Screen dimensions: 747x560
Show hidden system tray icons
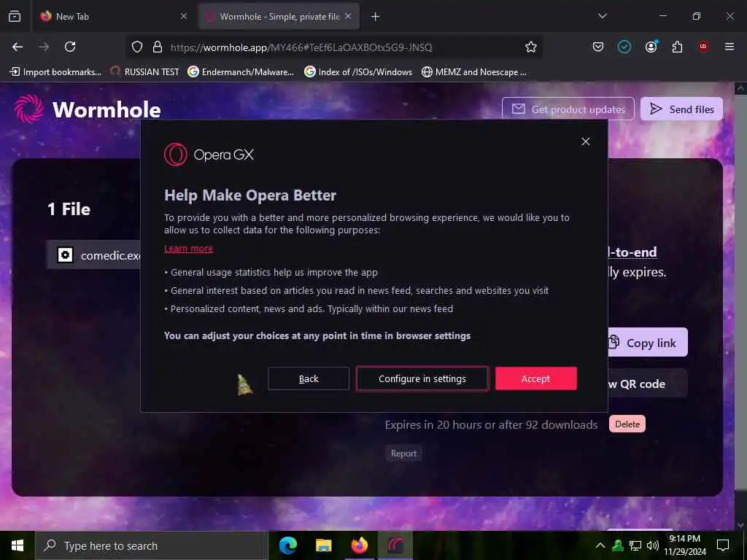click(x=600, y=545)
